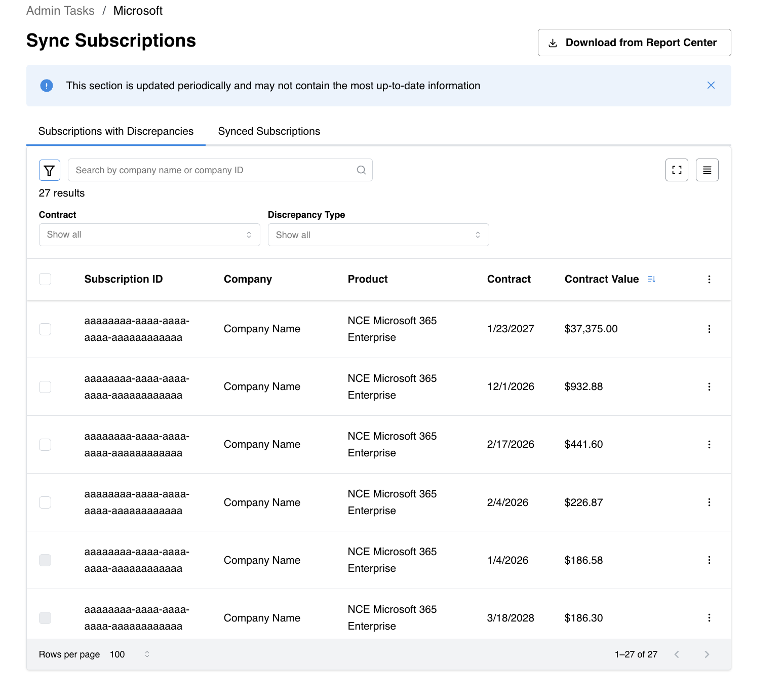
Task: Tick the checkbox for the $932.88 row
Action: coord(45,387)
